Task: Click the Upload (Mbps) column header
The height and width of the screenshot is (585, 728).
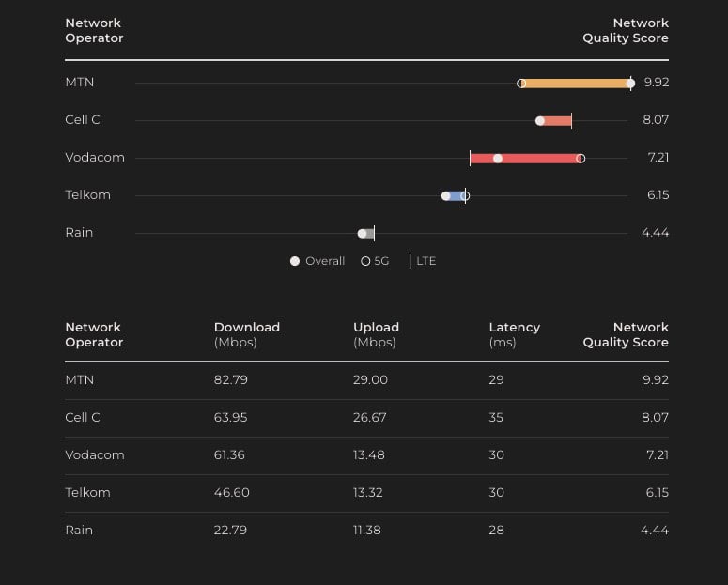Action: point(376,334)
